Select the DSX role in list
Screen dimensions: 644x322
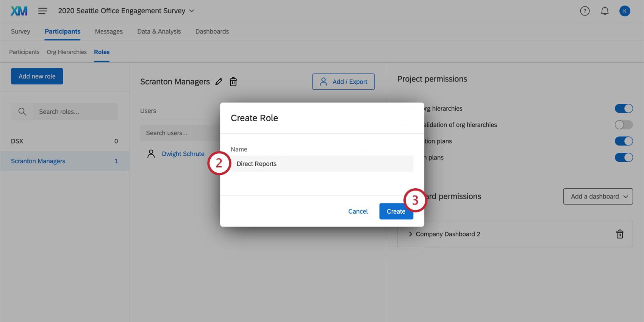click(64, 141)
